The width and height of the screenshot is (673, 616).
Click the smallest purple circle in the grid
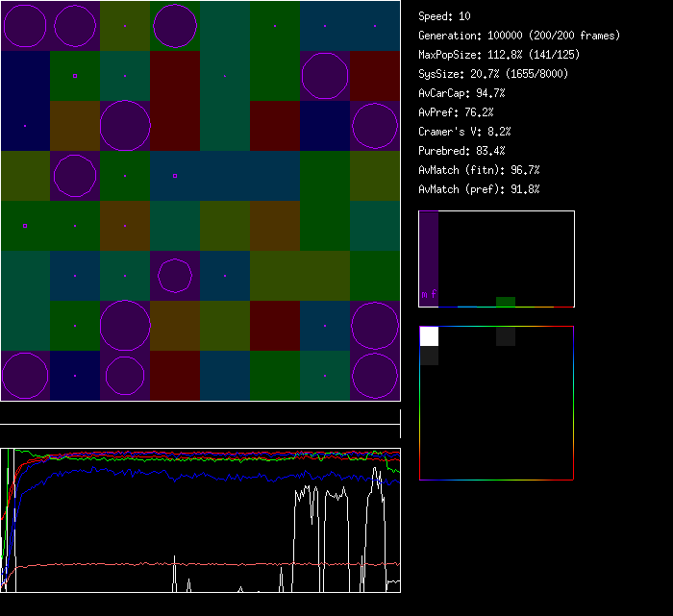[175, 276]
